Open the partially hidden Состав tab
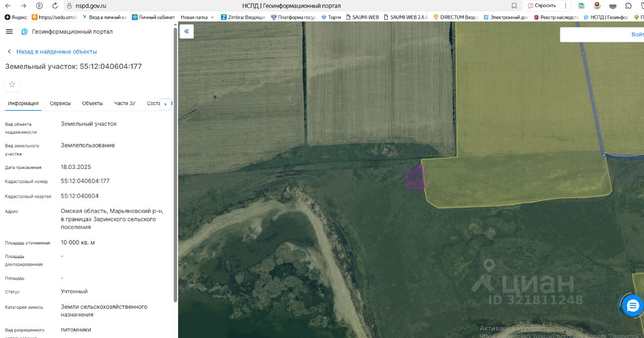Screen dimensions: 644x338 [153, 103]
